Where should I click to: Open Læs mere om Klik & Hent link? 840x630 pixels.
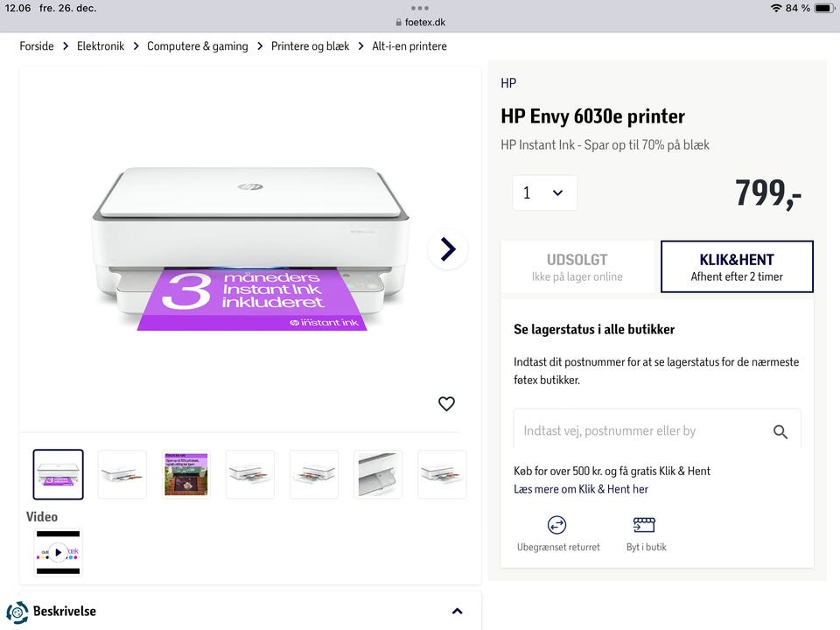point(581,489)
